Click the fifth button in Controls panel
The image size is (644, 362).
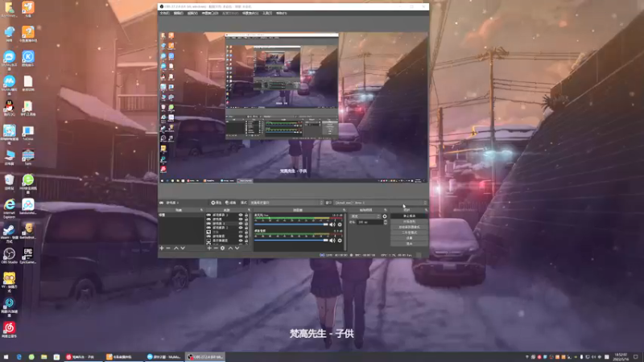coord(410,238)
